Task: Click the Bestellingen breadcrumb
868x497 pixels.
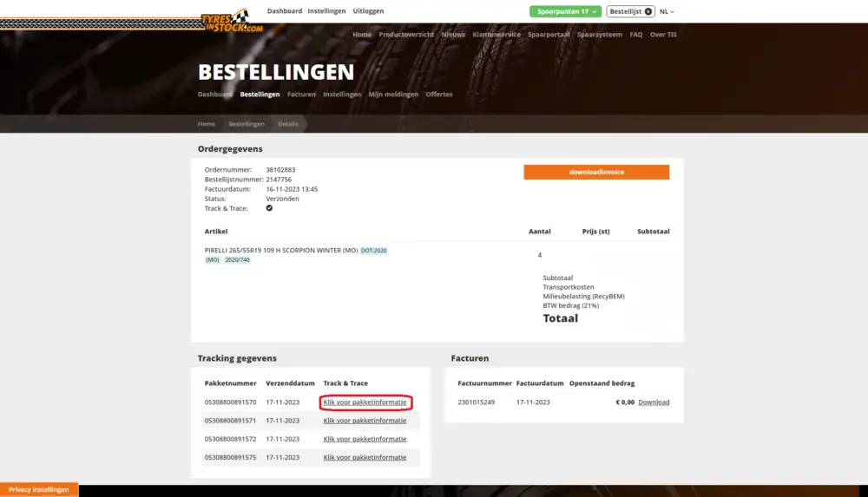Action: click(x=247, y=124)
